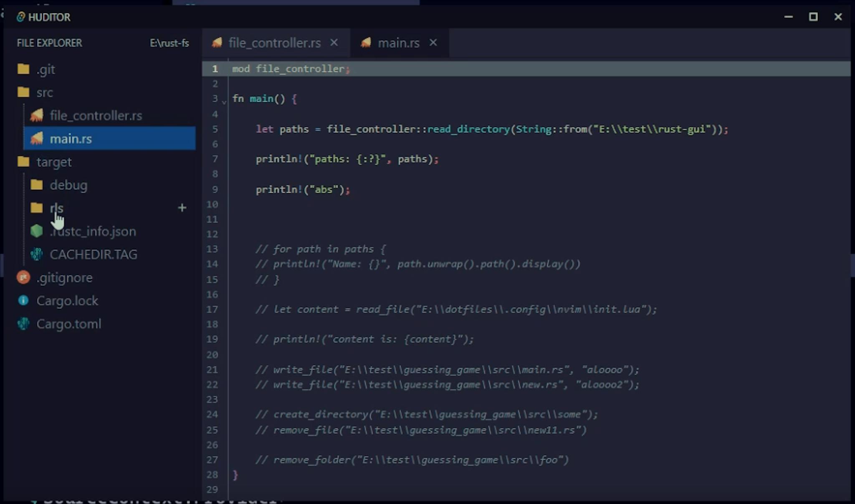The width and height of the screenshot is (855, 504).
Task: Click the E:\rust-fs path label
Action: [169, 43]
